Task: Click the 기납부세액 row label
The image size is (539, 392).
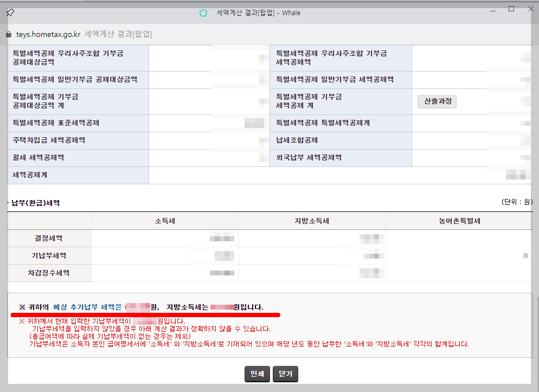Action: click(49, 255)
